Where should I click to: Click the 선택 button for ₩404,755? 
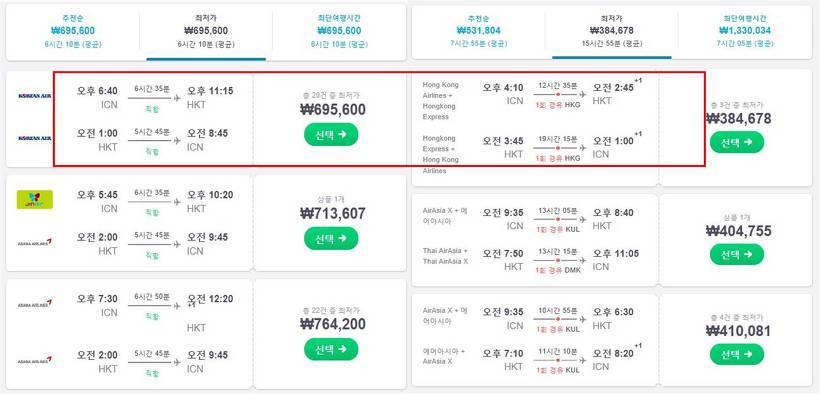coord(737,254)
